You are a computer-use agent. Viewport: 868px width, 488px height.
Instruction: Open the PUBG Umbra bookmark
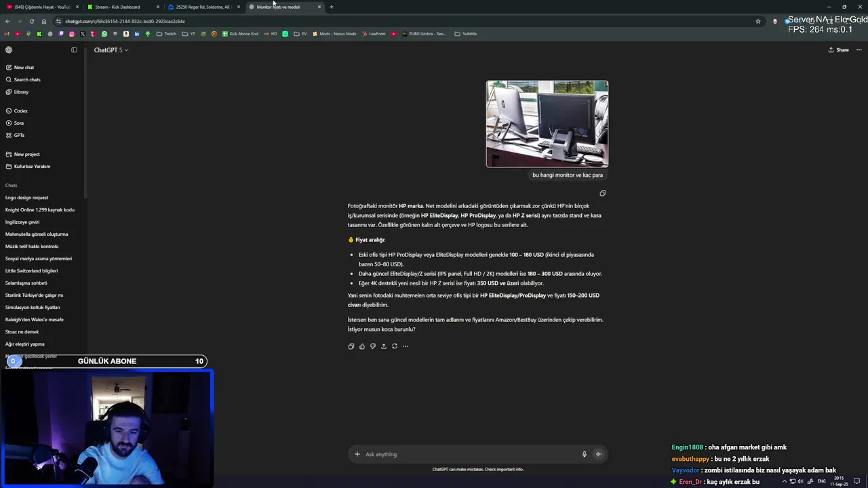pos(424,33)
